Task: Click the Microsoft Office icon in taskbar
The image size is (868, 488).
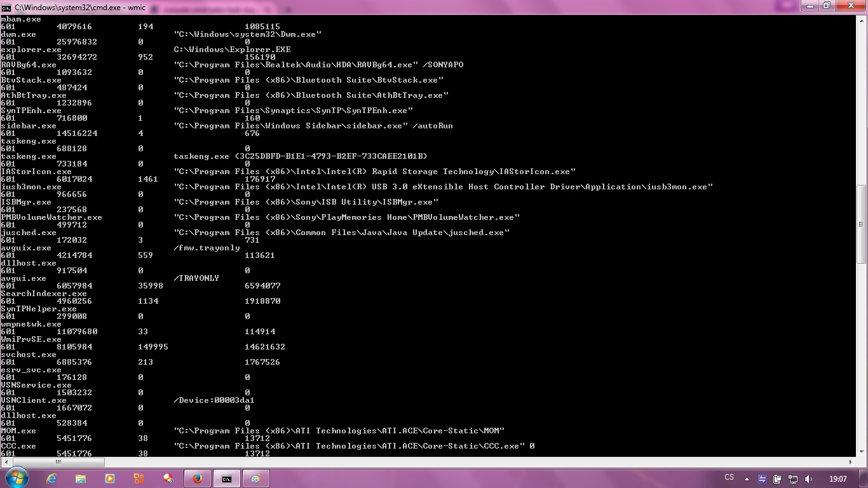Action: click(x=139, y=478)
